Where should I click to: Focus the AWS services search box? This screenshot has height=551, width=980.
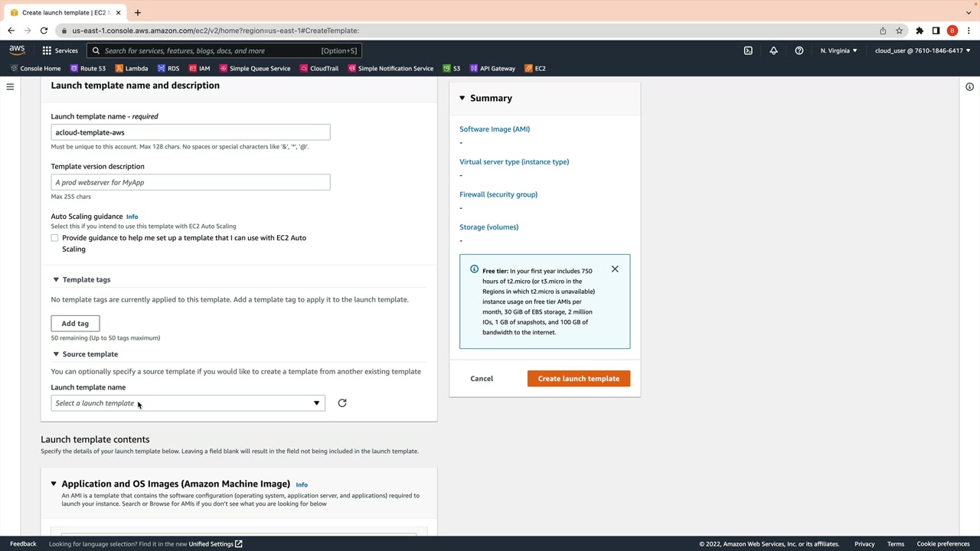(x=224, y=51)
